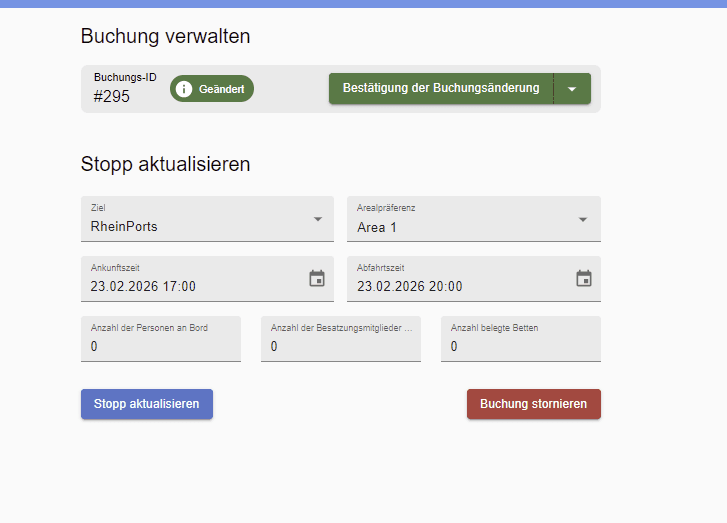Select Anzahl belegte Betten field
Image resolution: width=727 pixels, height=523 pixels.
click(521, 339)
